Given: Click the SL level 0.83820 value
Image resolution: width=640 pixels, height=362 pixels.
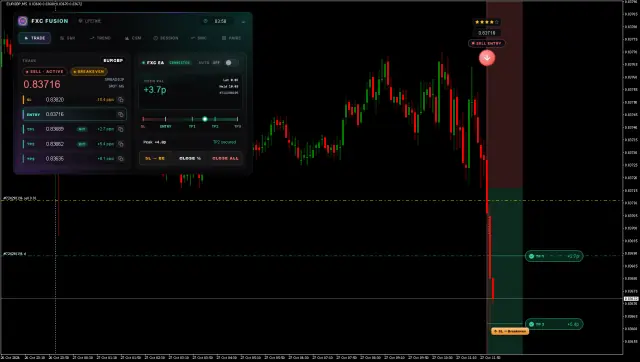Looking at the screenshot, I should point(55,100).
